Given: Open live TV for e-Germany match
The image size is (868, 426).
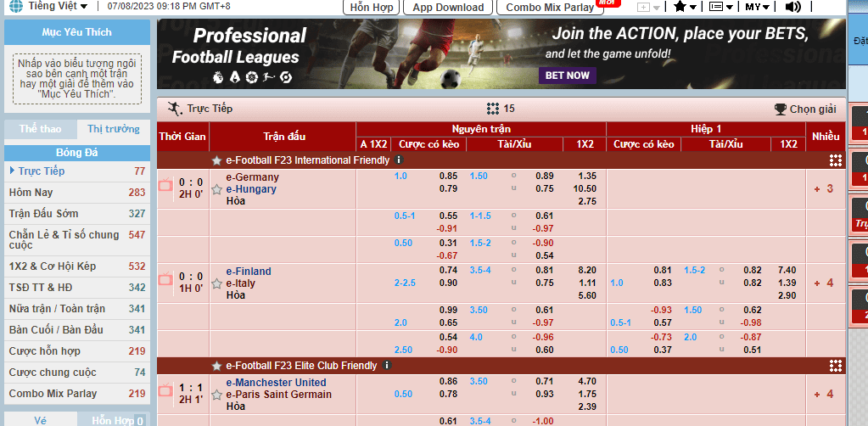Looking at the screenshot, I should pyautogui.click(x=165, y=184).
